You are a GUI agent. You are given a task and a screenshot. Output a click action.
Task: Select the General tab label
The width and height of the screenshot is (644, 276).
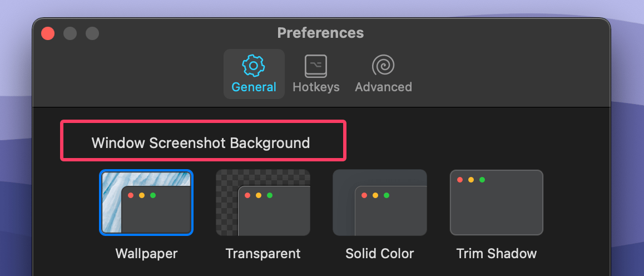tap(254, 87)
